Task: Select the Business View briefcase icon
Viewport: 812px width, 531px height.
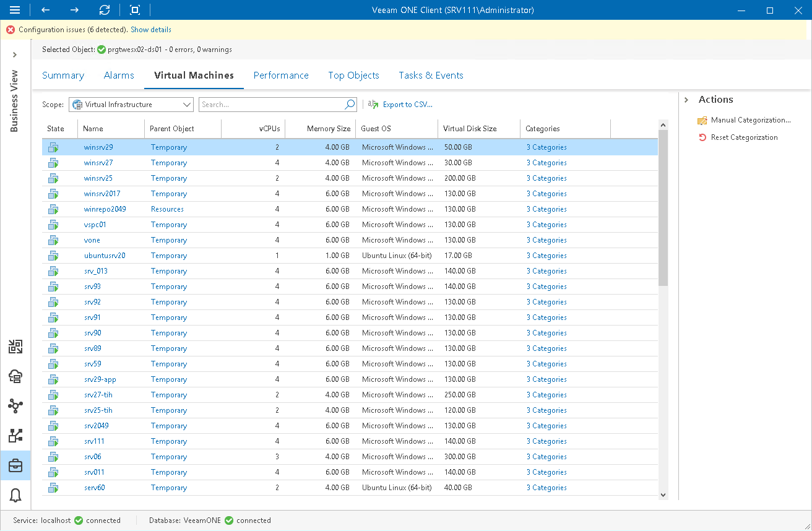Action: tap(15, 465)
